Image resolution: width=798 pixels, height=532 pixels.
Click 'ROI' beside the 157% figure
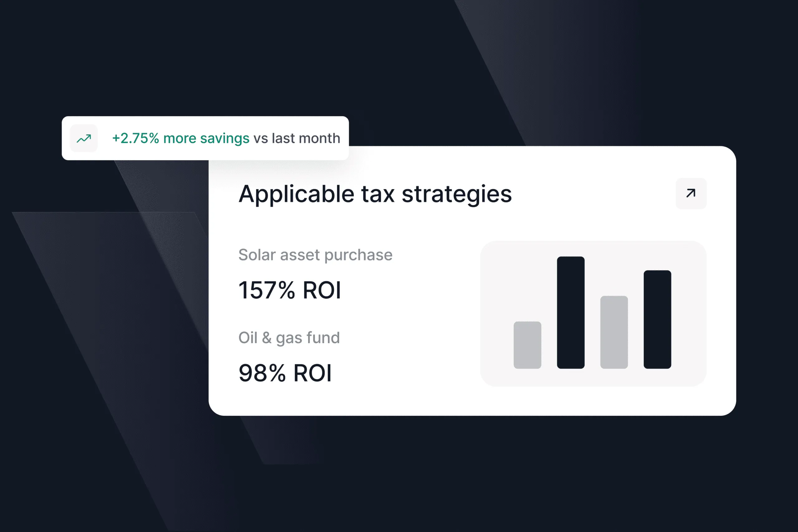coord(322,290)
